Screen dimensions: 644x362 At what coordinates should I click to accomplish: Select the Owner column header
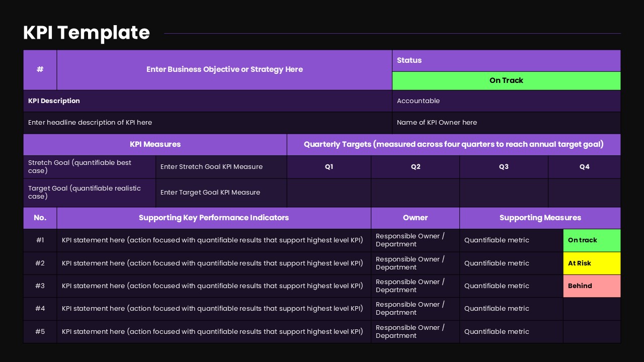point(415,218)
